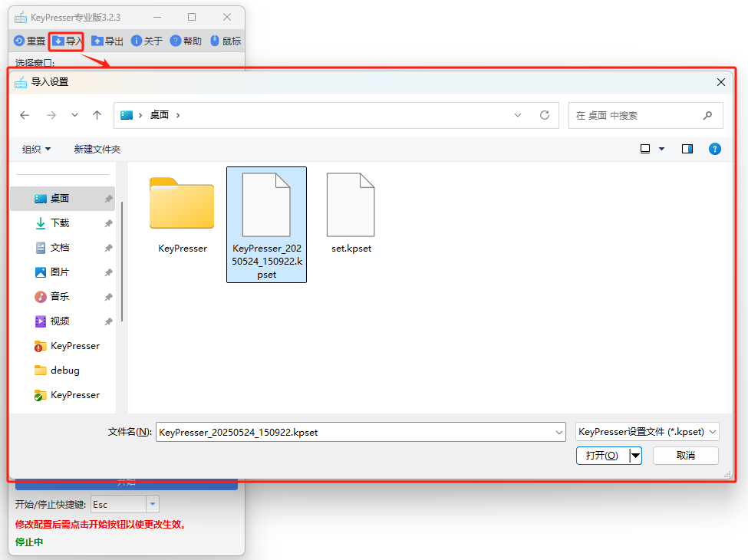Go back in the import dialog
This screenshot has height=560, width=748.
[25, 115]
